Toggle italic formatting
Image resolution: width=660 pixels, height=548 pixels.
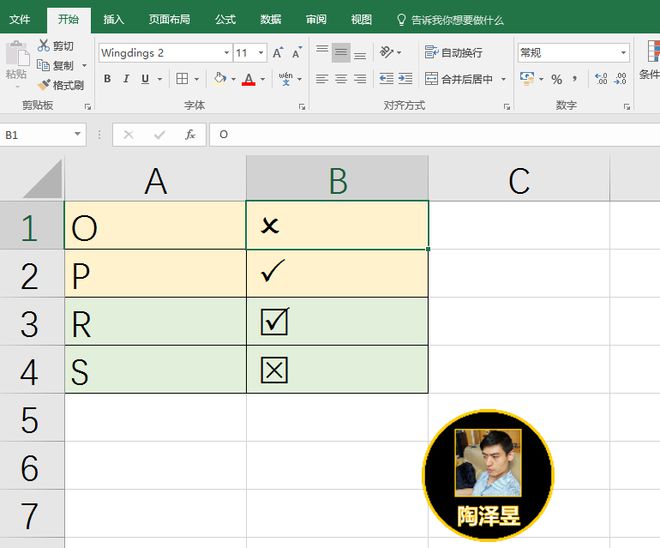127,79
